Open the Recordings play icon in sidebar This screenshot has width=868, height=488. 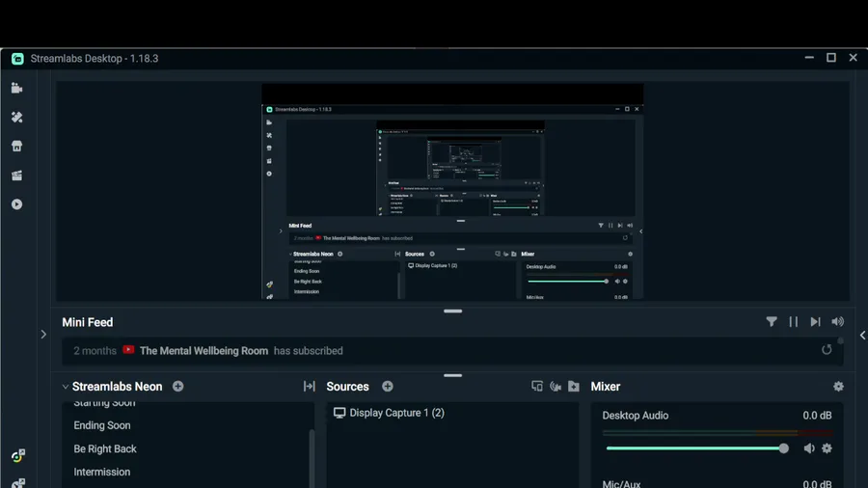tap(16, 204)
